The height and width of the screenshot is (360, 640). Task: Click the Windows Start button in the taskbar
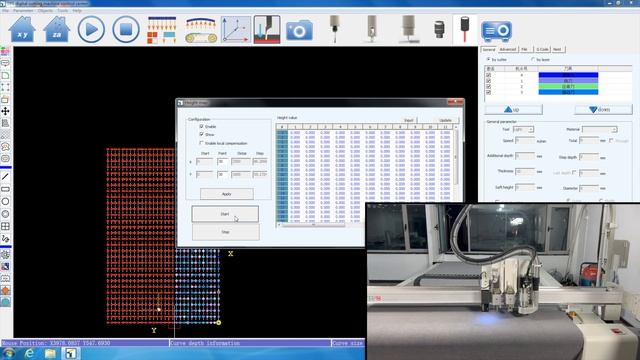[8, 353]
